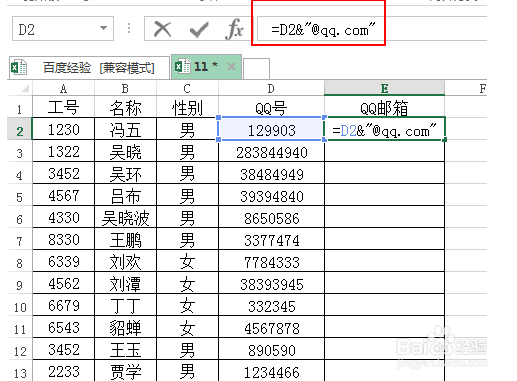The width and height of the screenshot is (517, 381).
Task: Select column A header
Action: coord(63,88)
